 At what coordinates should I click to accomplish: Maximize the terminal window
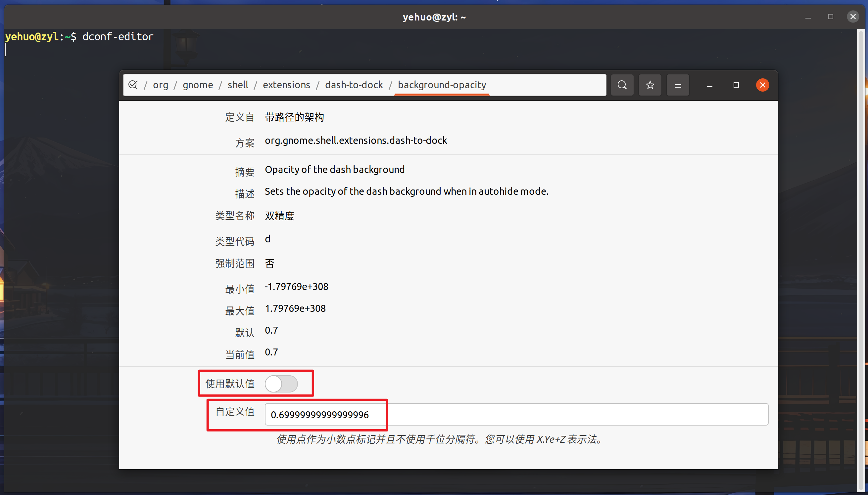coord(830,17)
